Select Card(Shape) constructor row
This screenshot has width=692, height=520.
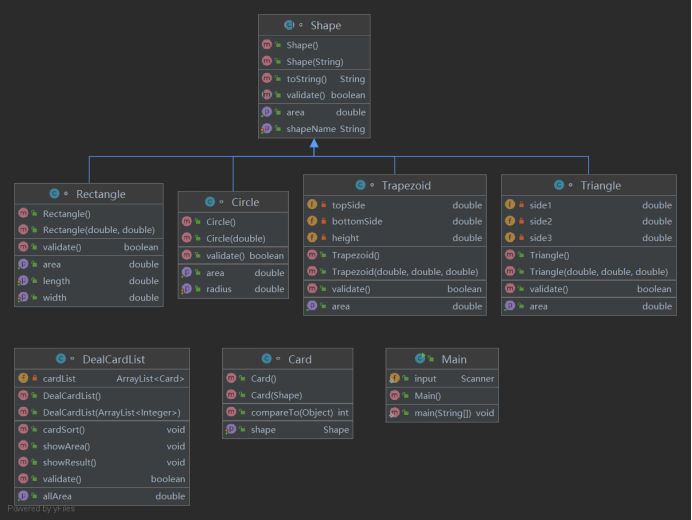288,395
